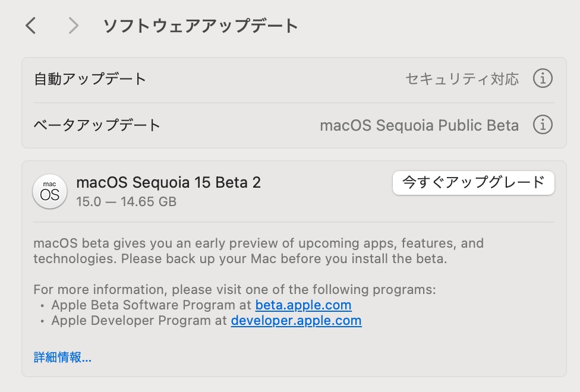This screenshot has height=392, width=580.
Task: Open info for ベータアップデート
Action: (x=543, y=125)
